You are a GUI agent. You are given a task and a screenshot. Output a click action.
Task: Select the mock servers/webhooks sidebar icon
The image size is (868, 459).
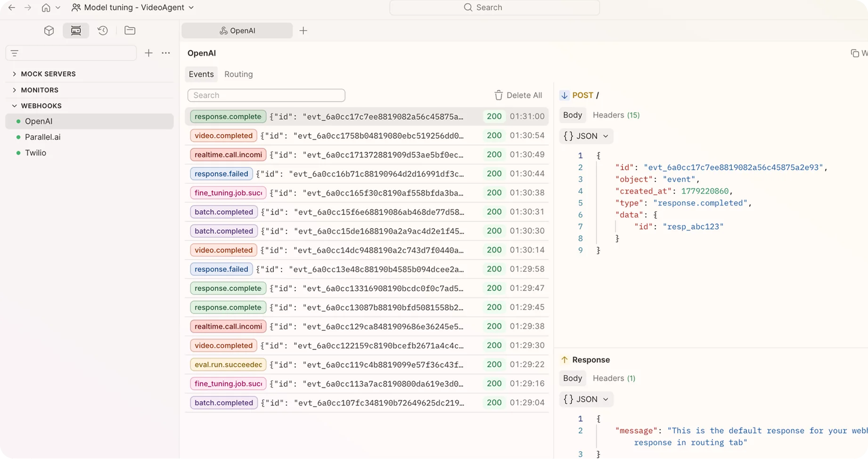[76, 31]
